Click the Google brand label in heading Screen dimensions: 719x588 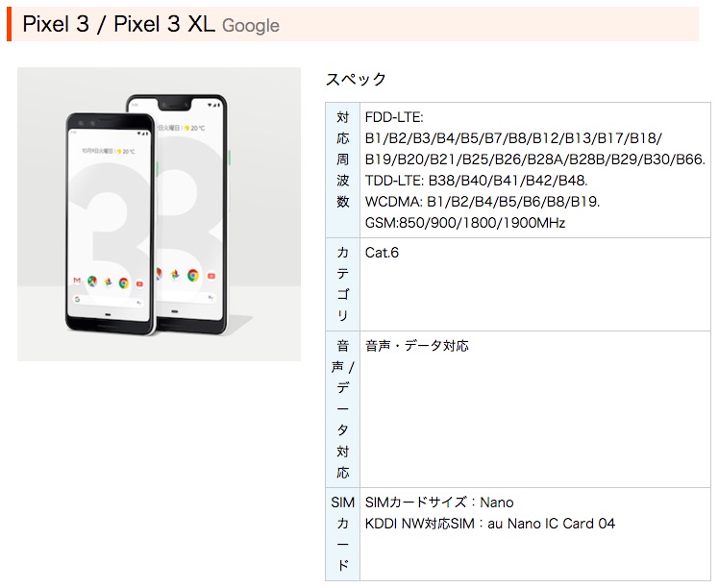point(250,26)
